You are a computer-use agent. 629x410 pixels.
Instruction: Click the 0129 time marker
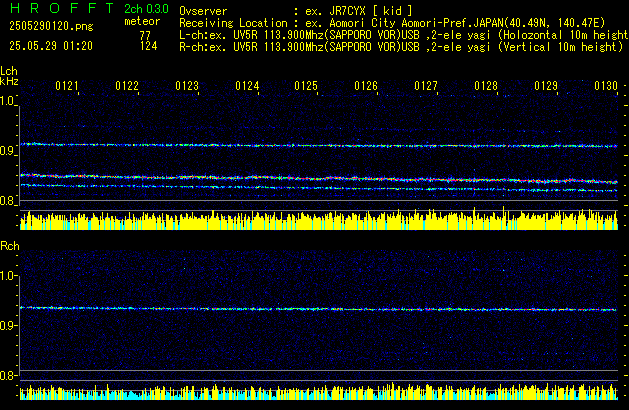point(546,86)
